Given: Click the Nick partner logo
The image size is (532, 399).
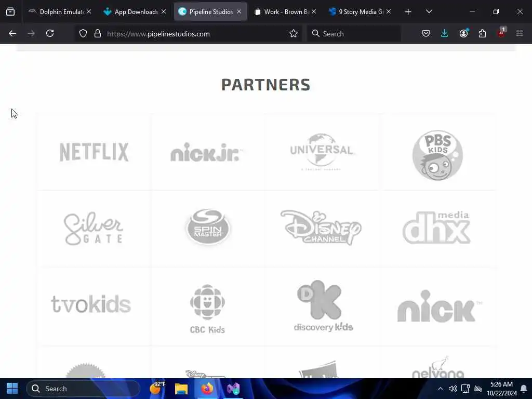Looking at the screenshot, I should point(440,307).
